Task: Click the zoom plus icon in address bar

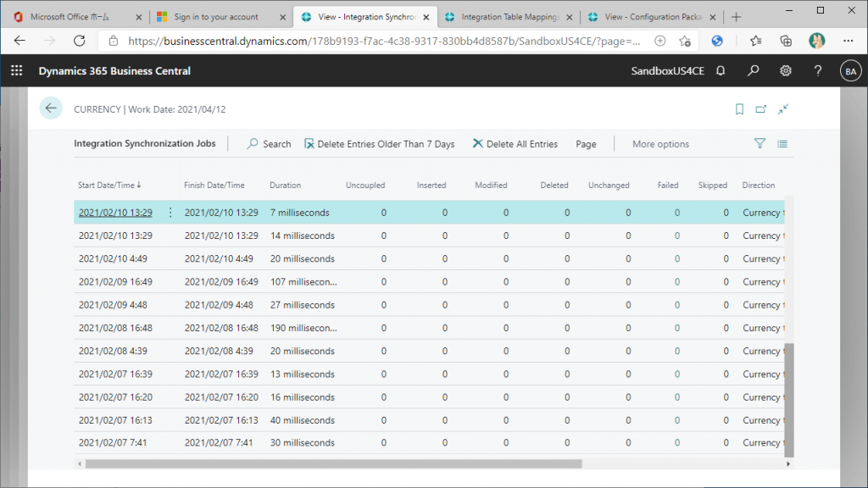Action: click(x=659, y=41)
